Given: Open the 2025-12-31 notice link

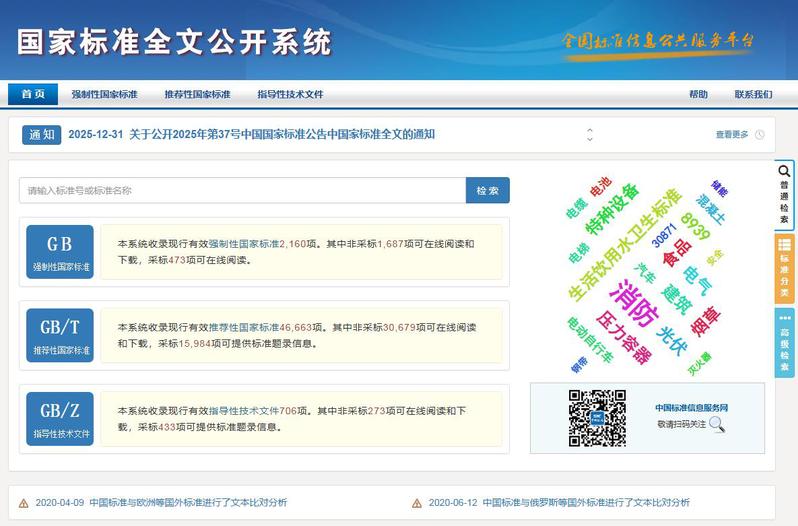Looking at the screenshot, I should coord(252,135).
